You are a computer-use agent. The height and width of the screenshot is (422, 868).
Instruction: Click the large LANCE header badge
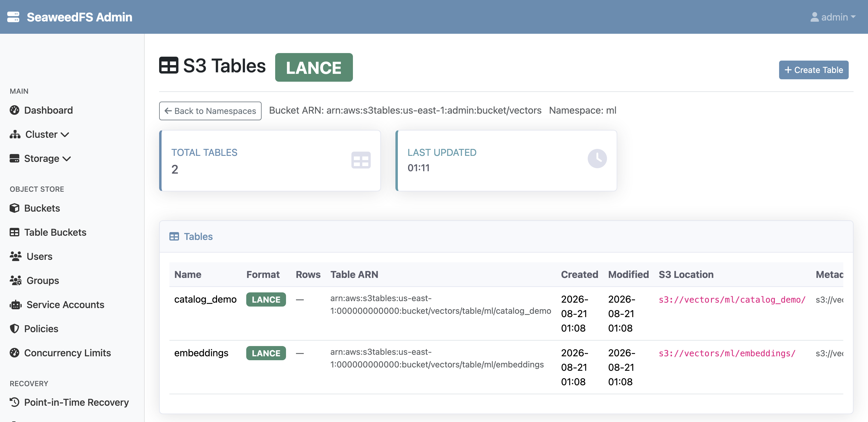point(314,67)
